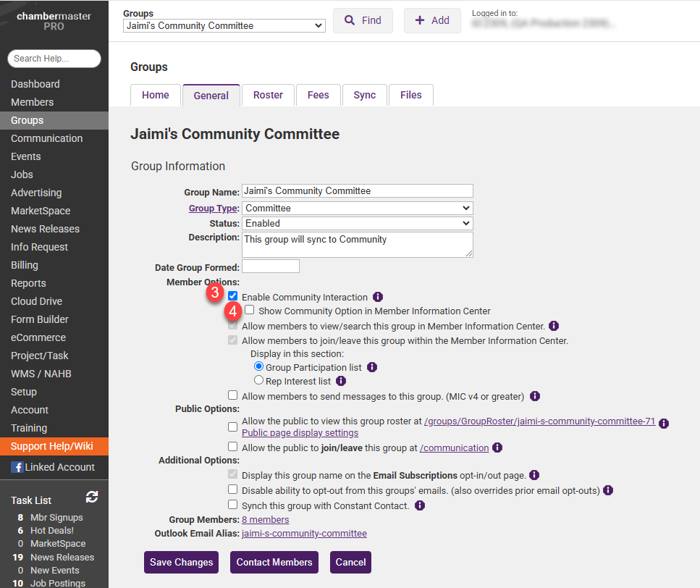This screenshot has width=700, height=588.
Task: Click info icon beside Disable opt-out option
Action: 608,490
